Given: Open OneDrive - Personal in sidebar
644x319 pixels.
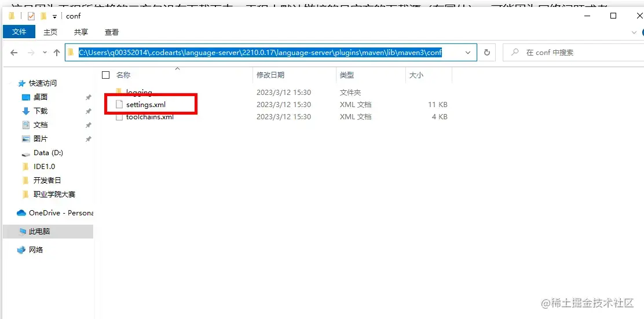Looking at the screenshot, I should click(61, 212).
